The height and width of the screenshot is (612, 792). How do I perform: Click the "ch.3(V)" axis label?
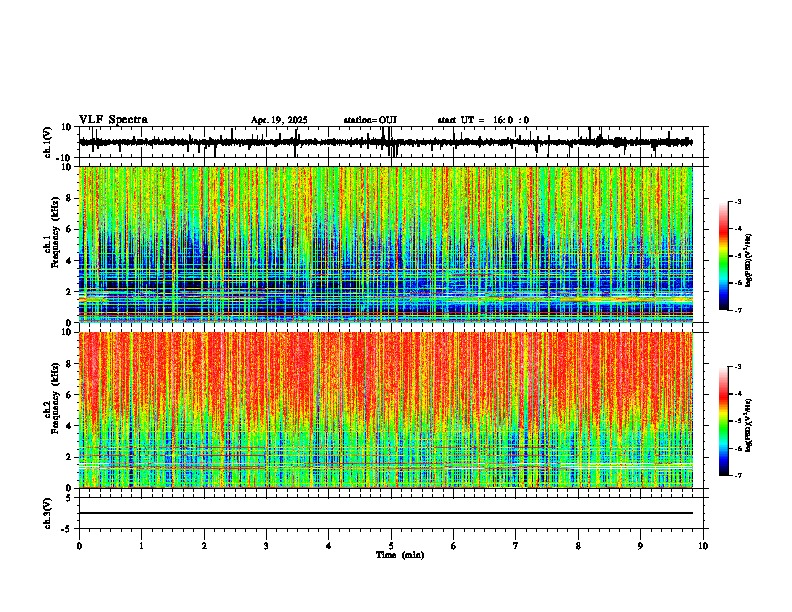click(48, 513)
